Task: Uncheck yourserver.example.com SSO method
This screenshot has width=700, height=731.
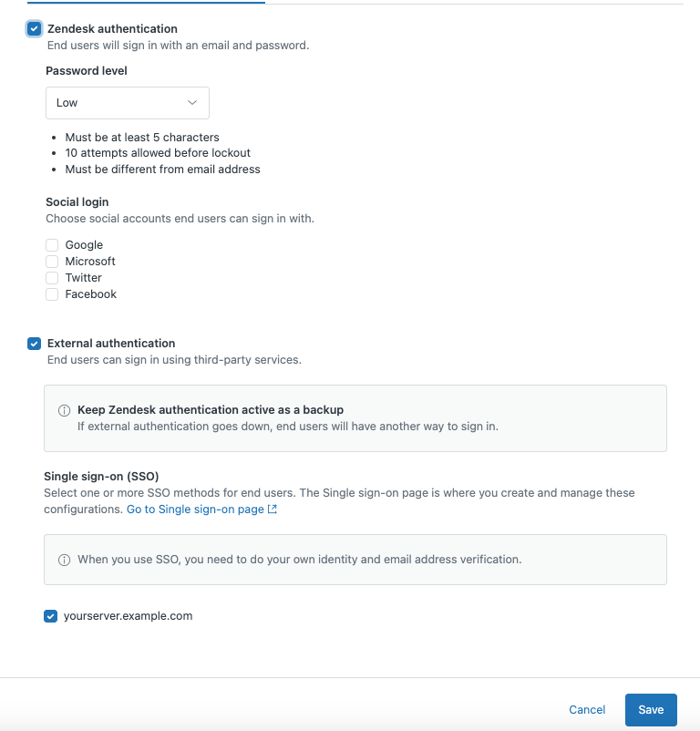Action: tap(51, 616)
